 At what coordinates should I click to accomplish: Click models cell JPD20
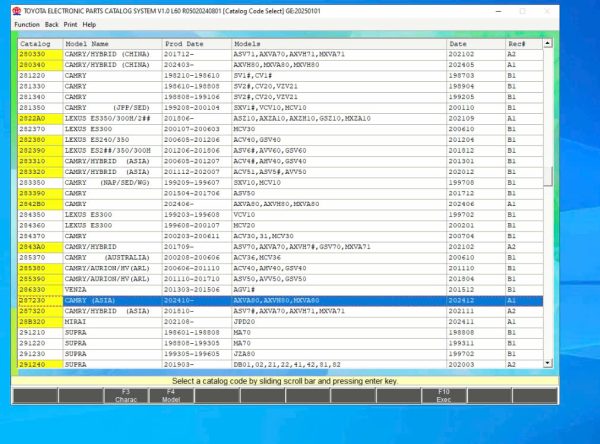click(339, 322)
